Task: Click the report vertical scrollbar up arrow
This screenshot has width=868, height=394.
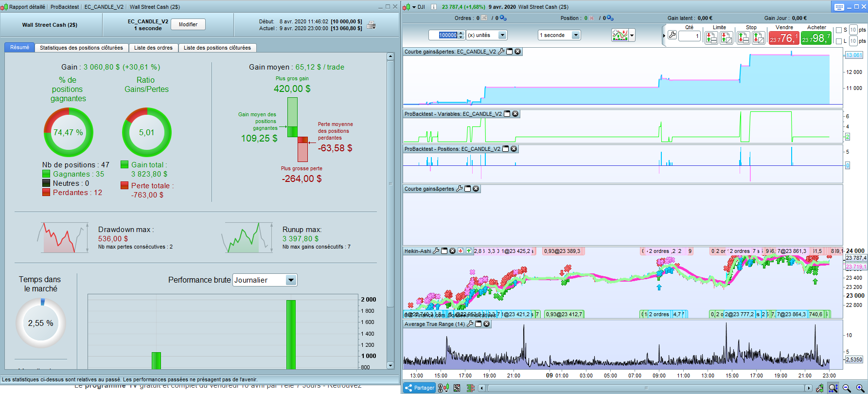Action: (x=390, y=56)
